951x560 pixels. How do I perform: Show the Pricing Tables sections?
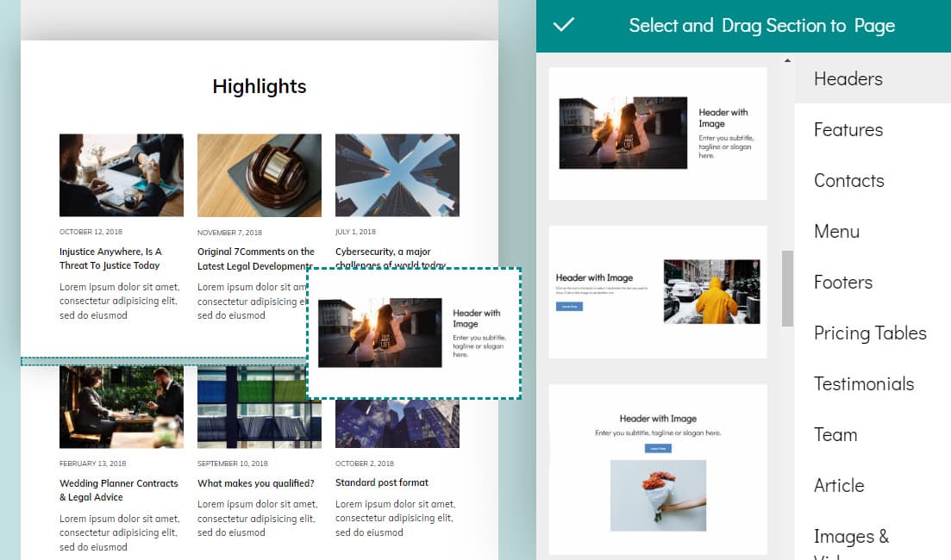point(869,333)
